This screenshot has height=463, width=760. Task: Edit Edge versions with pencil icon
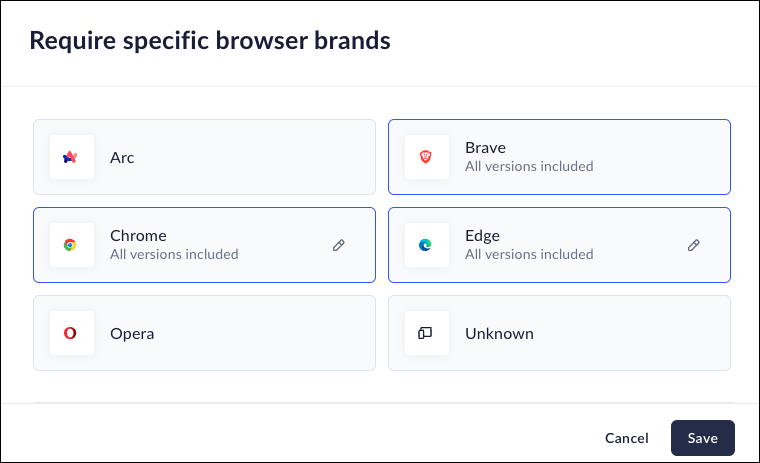(x=694, y=245)
